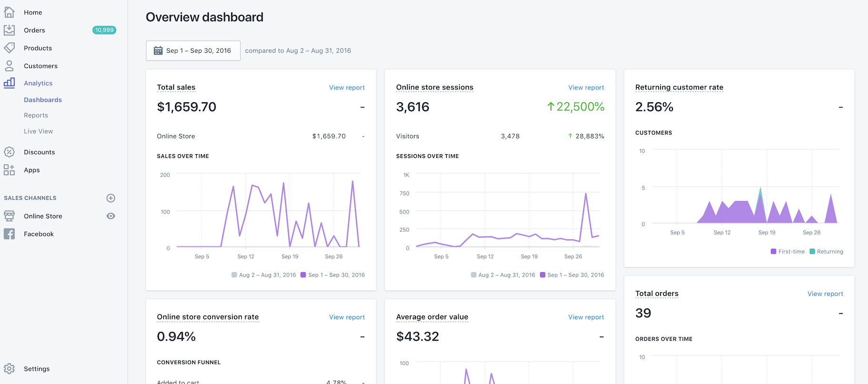
Task: Click the Apps grid icon
Action: click(9, 170)
